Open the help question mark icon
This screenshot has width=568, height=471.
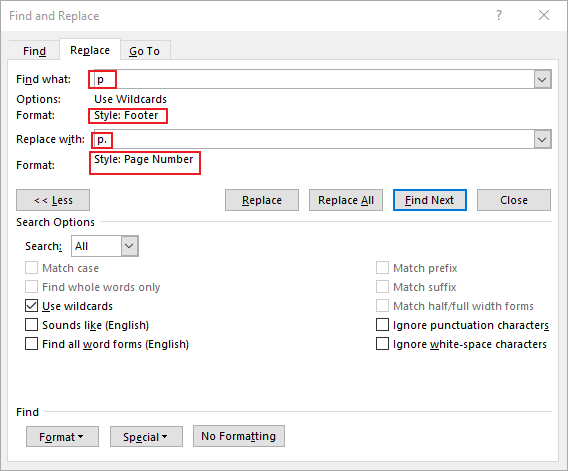[x=499, y=15]
